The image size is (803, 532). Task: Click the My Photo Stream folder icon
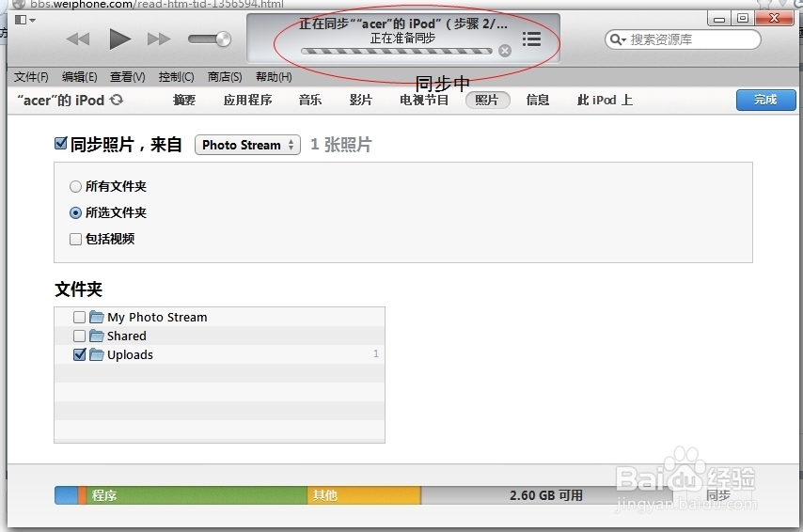click(97, 317)
